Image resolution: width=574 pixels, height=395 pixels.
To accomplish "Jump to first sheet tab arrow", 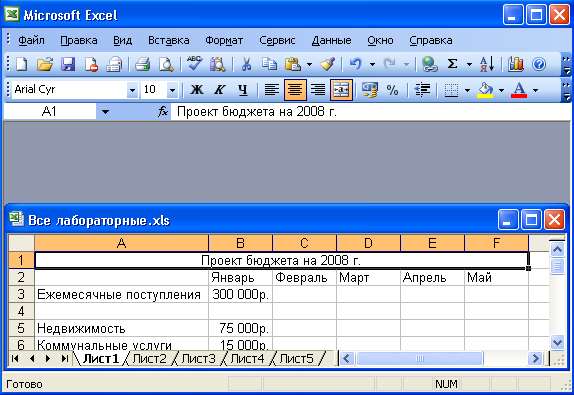I will (15, 359).
